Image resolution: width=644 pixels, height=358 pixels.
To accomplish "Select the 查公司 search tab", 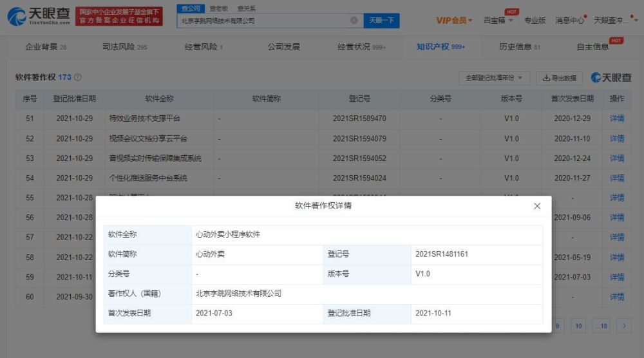I will point(191,8).
